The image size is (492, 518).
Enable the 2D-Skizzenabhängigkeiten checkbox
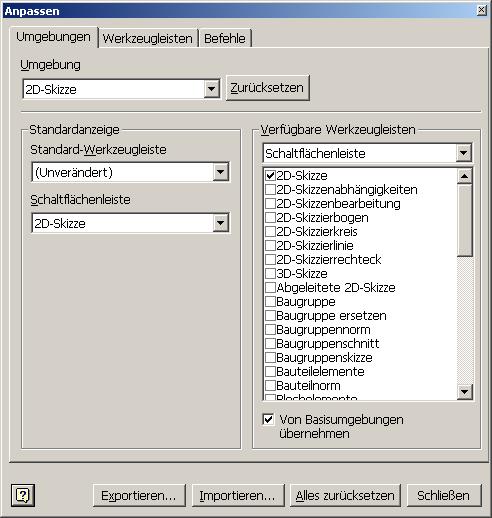[270, 190]
